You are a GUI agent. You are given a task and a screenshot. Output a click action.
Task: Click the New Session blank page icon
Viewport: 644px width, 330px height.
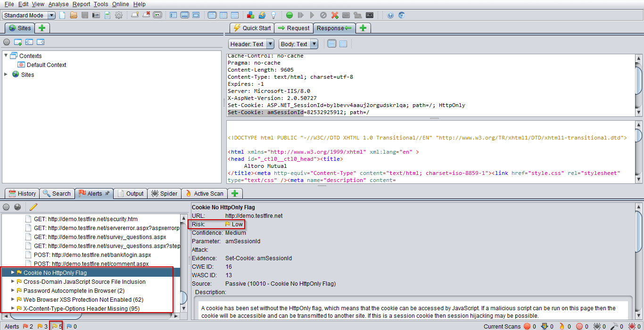pos(62,15)
